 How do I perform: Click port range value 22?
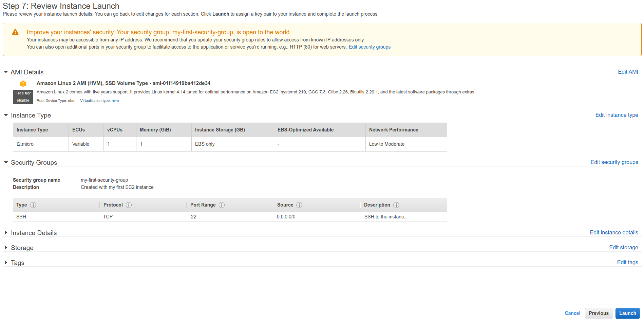(x=193, y=217)
